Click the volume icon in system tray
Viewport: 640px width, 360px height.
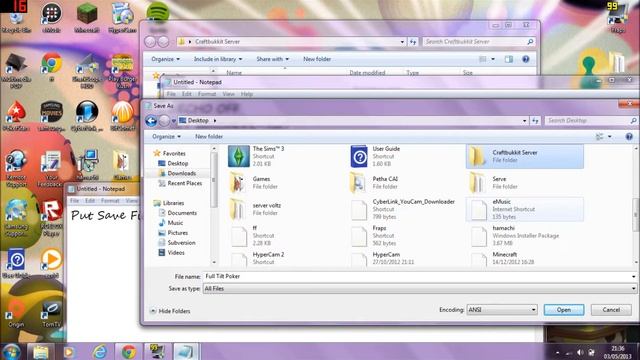580,352
